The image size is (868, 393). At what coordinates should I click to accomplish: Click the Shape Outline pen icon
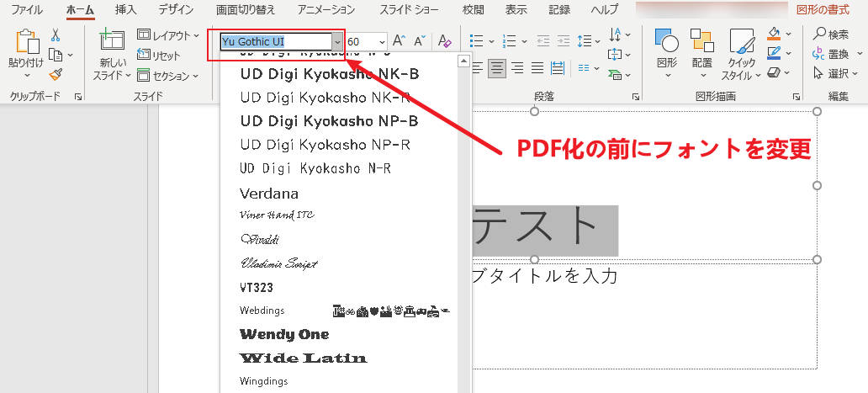pyautogui.click(x=774, y=54)
